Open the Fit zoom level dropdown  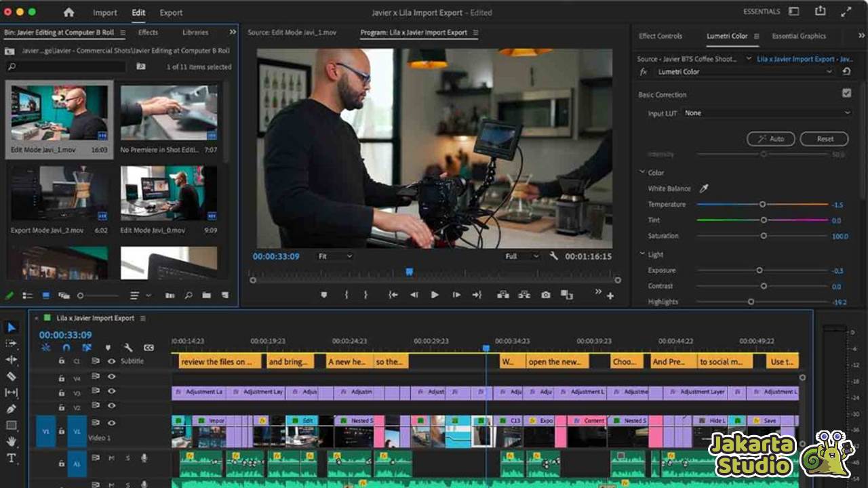coord(335,256)
